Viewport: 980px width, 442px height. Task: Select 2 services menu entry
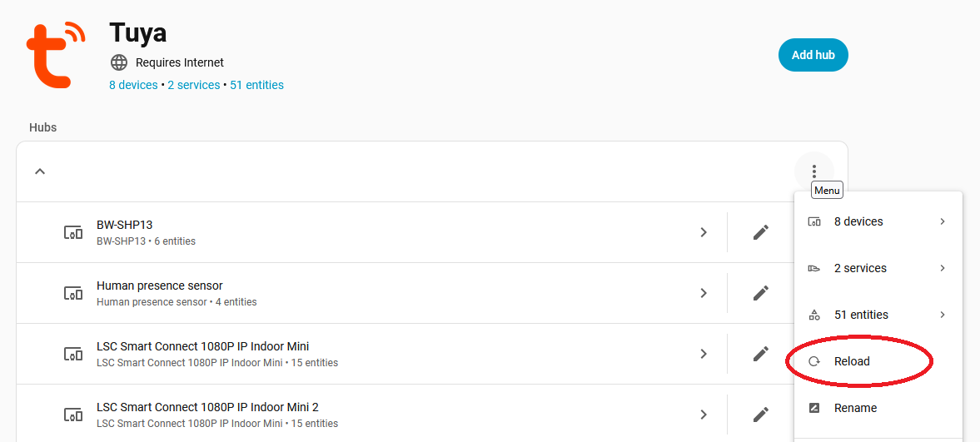pyautogui.click(x=860, y=268)
